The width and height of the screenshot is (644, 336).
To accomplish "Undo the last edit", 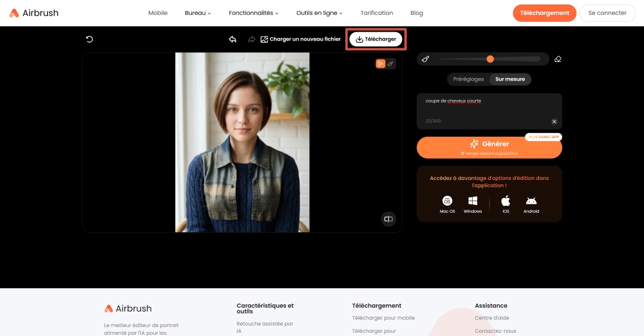I will coord(232,39).
